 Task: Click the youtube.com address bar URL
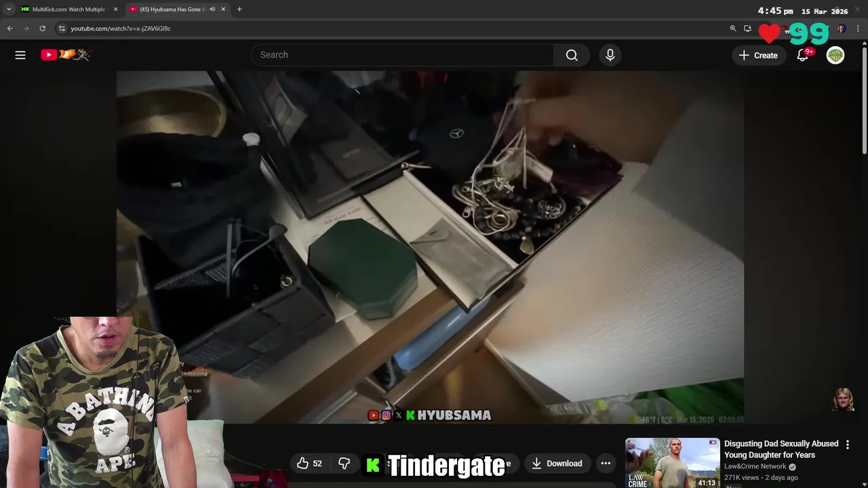pos(121,28)
